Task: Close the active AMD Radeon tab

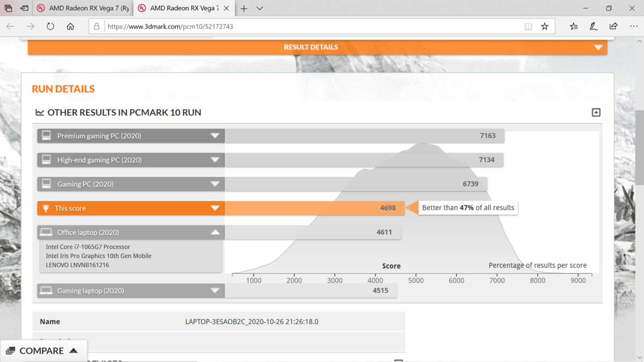Action: coord(226,9)
